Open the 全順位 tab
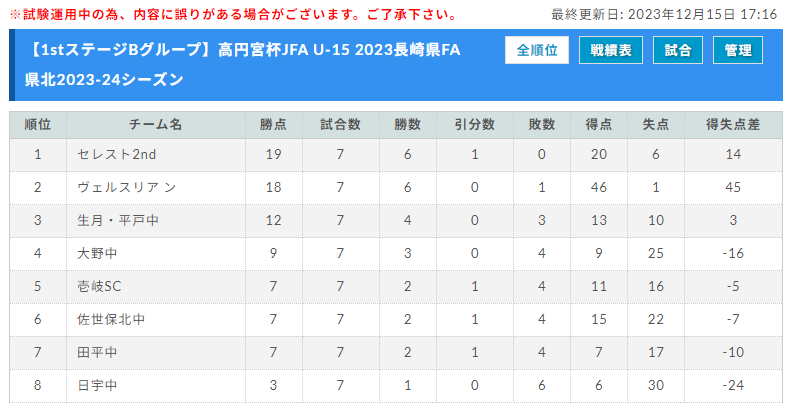The height and width of the screenshot is (413, 791). (x=537, y=50)
